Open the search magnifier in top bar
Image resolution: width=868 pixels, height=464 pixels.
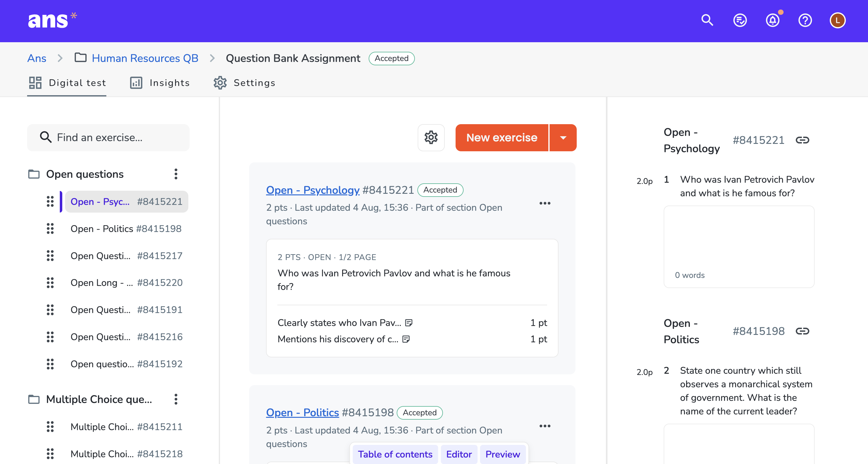707,21
